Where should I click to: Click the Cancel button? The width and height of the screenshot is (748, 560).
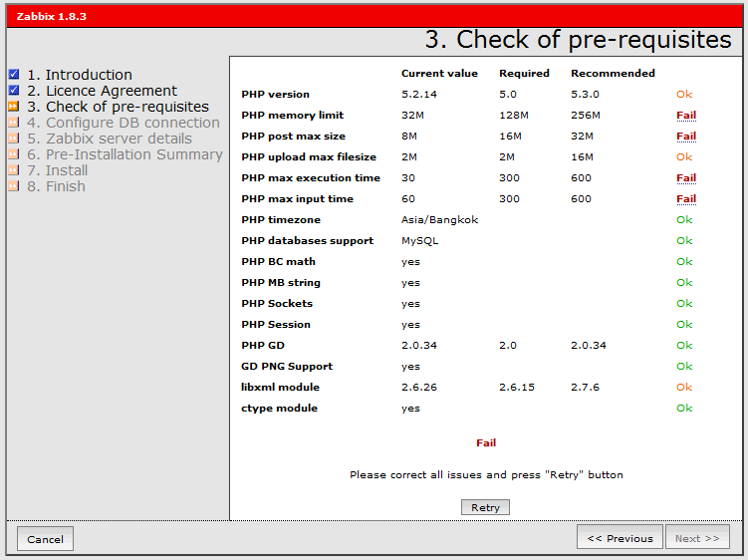click(45, 539)
